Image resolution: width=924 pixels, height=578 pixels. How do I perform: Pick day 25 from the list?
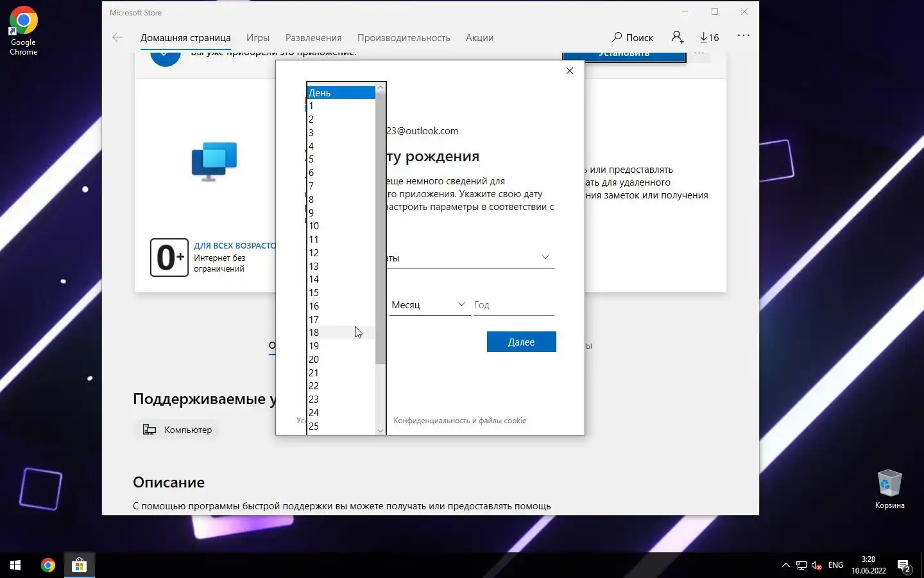[x=341, y=426]
